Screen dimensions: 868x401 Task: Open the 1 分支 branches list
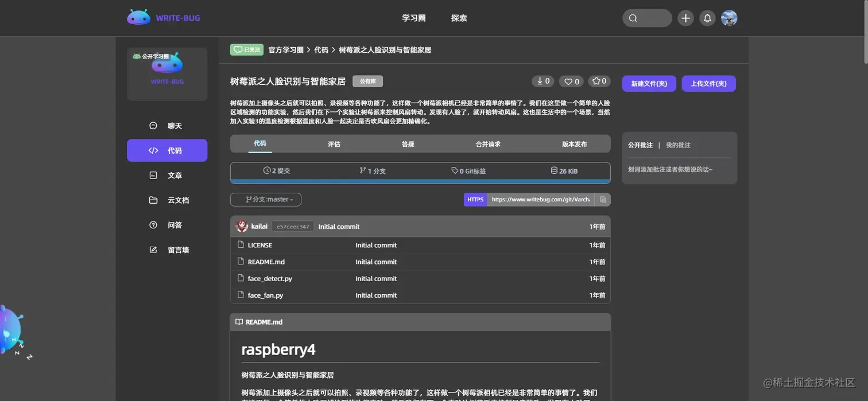(x=373, y=171)
